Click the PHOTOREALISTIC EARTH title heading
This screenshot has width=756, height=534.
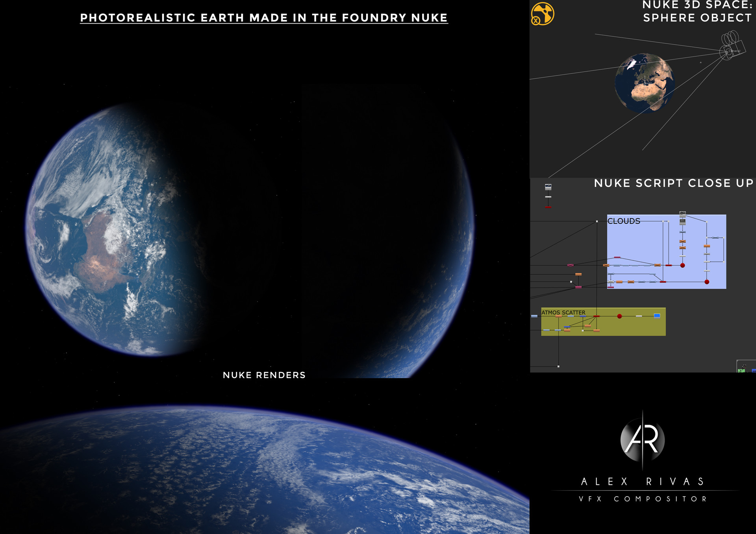pyautogui.click(x=264, y=18)
